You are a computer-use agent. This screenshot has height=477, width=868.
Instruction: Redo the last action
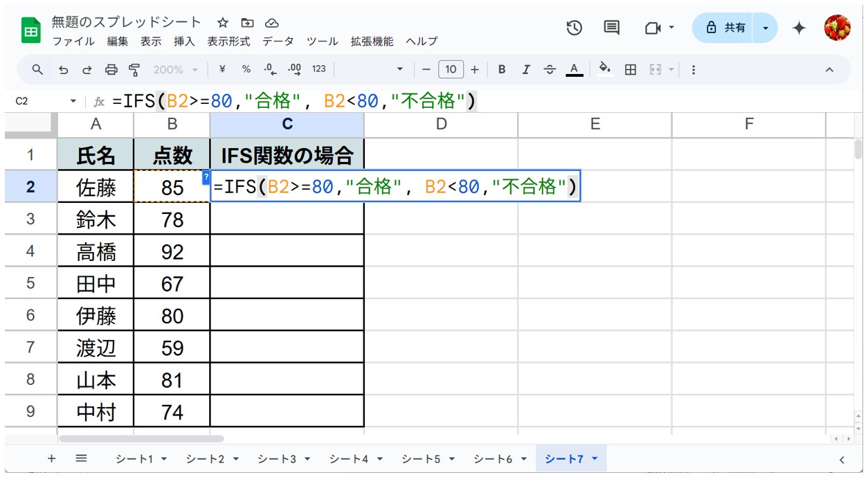coord(87,69)
